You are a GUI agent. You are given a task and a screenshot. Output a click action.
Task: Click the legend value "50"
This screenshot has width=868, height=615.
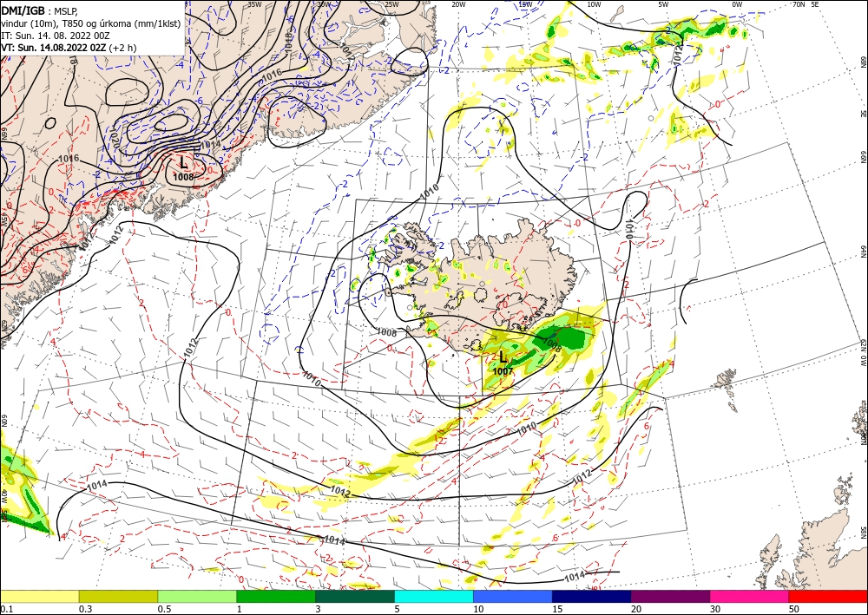(794, 609)
